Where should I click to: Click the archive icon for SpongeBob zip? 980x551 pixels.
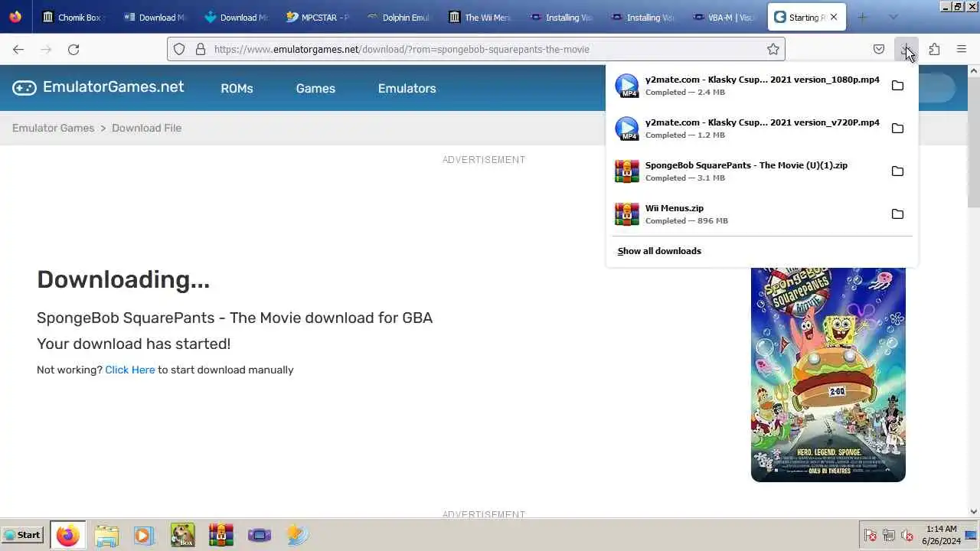tap(627, 171)
